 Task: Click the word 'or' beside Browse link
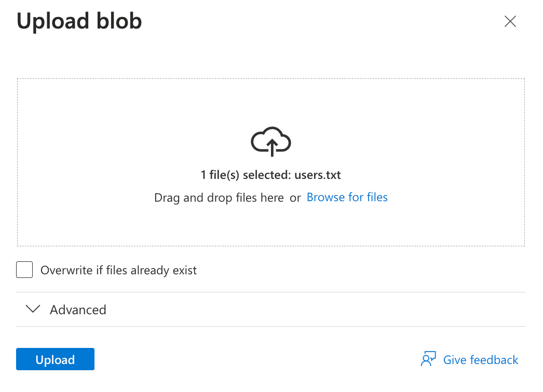point(295,198)
